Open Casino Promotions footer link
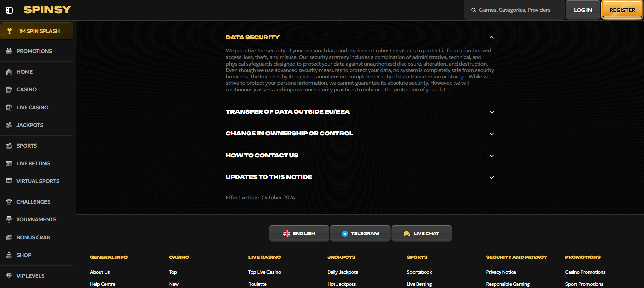Screen dimensions: 644x288 (585, 272)
